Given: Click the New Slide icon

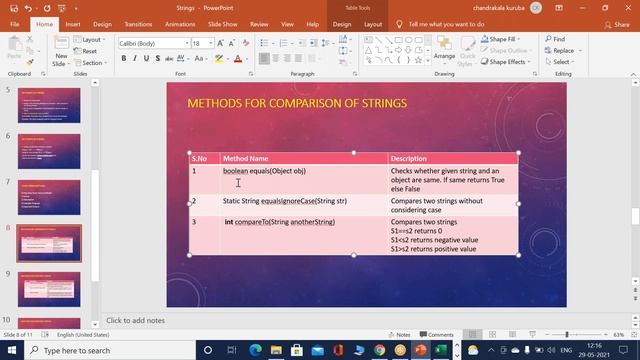Looking at the screenshot, I should point(61,43).
